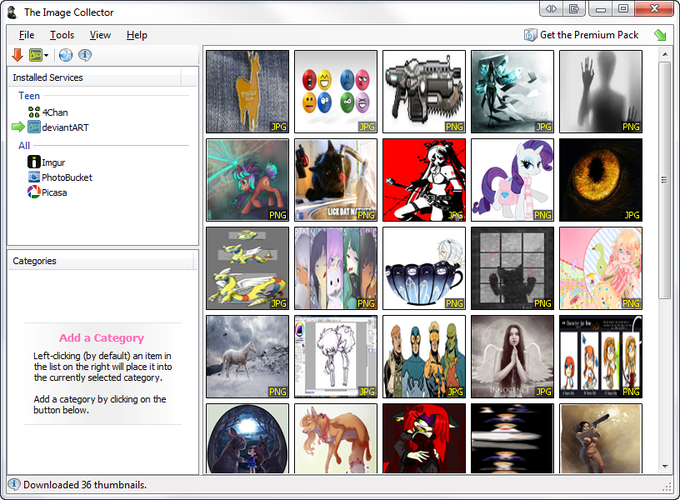Image resolution: width=680 pixels, height=500 pixels.
Task: Select the golden llama pin thumbnail
Action: [247, 92]
